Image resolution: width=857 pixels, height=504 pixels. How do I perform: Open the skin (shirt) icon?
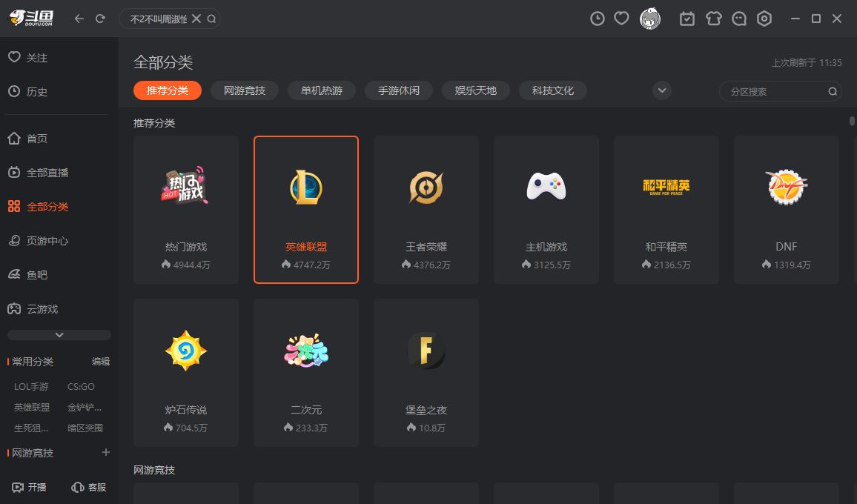713,19
